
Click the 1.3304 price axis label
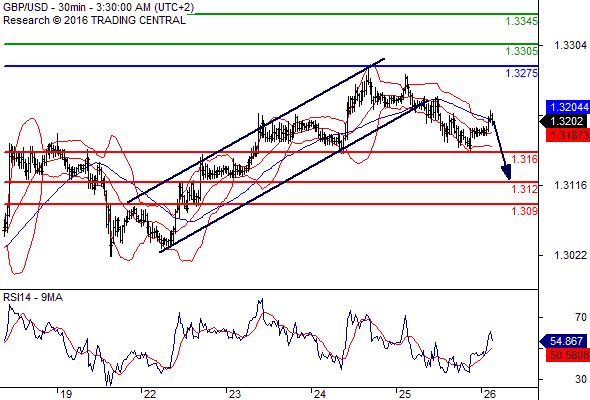(x=570, y=46)
